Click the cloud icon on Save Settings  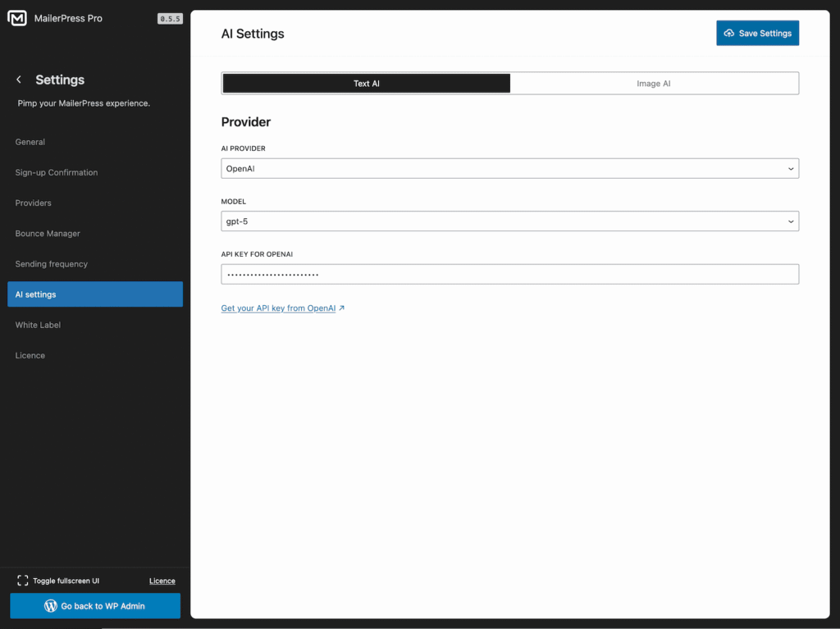[x=728, y=33]
